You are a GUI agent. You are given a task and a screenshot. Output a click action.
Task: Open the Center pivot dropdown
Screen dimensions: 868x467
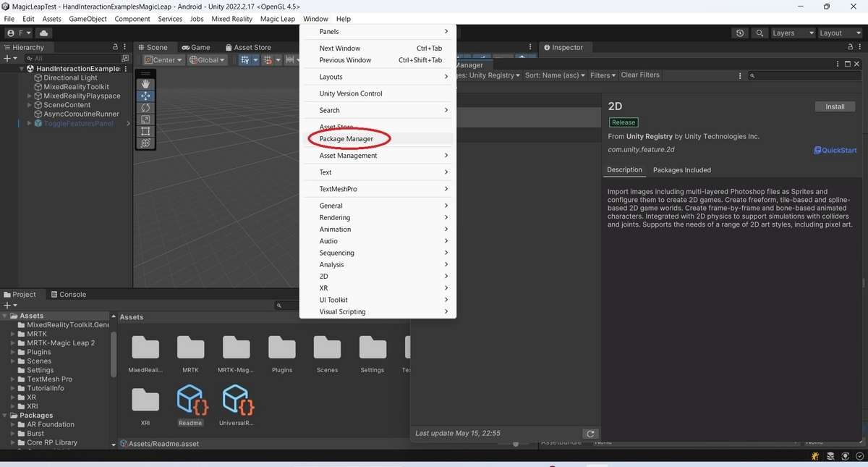pyautogui.click(x=163, y=60)
